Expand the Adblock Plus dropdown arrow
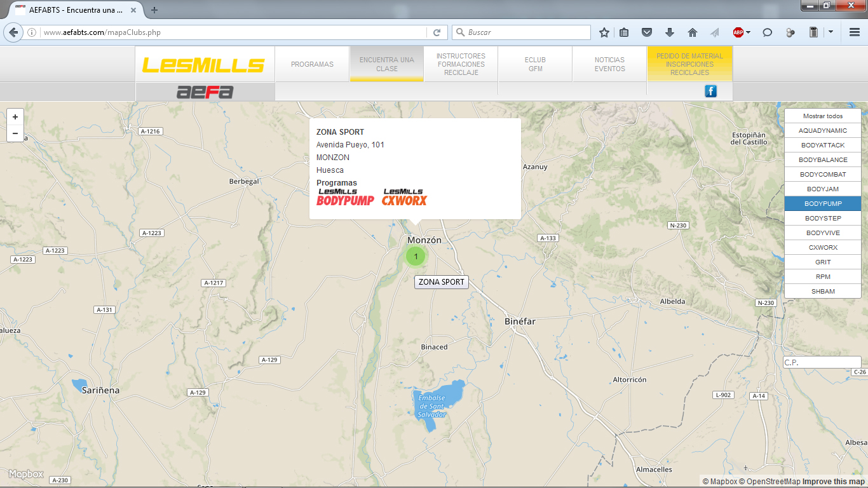This screenshot has height=488, width=868. 749,32
